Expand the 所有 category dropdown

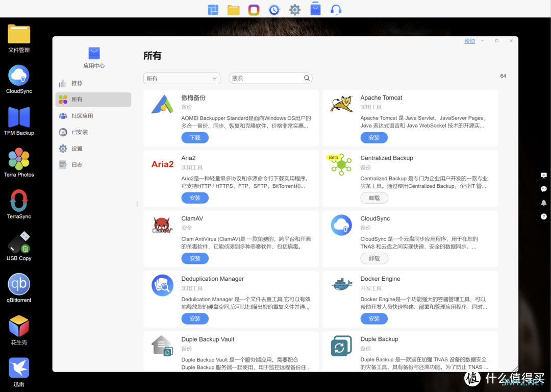(x=182, y=79)
